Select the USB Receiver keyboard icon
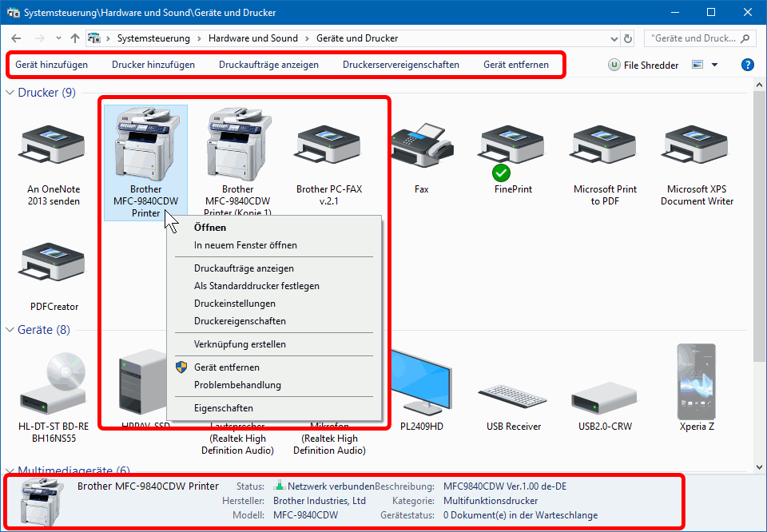The image size is (767, 532). tap(513, 391)
